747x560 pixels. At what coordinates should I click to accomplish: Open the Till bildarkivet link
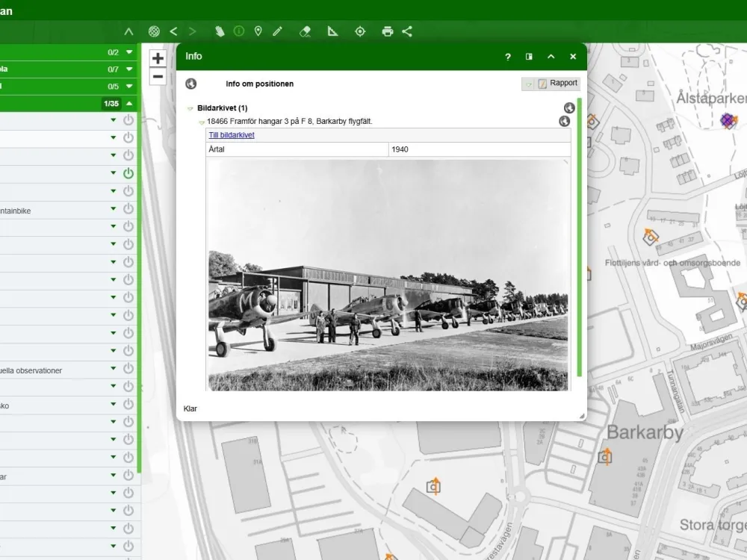[x=232, y=135]
